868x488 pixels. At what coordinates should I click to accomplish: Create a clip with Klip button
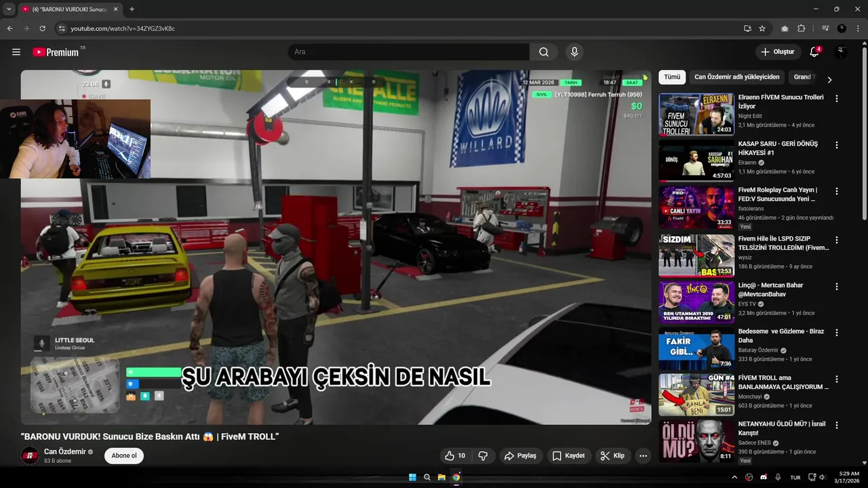click(x=612, y=456)
